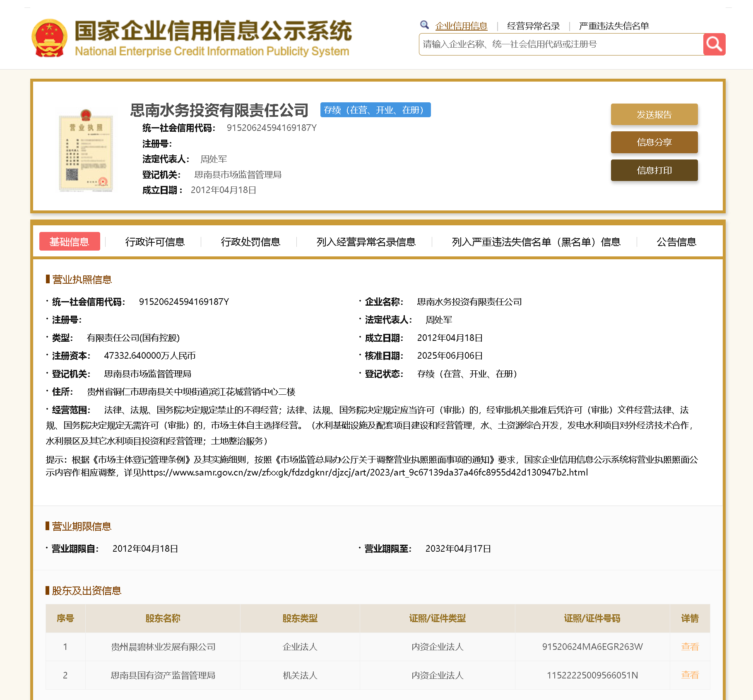This screenshot has width=753, height=700.
Task: Click the 机关法人 shareholder type cell
Action: pos(300,676)
